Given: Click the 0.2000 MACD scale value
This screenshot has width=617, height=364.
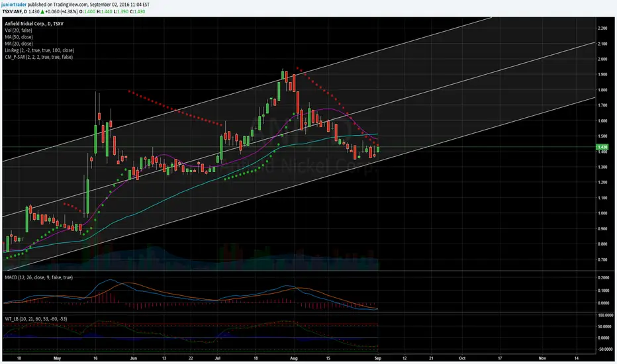Looking at the screenshot, I should tap(603, 277).
